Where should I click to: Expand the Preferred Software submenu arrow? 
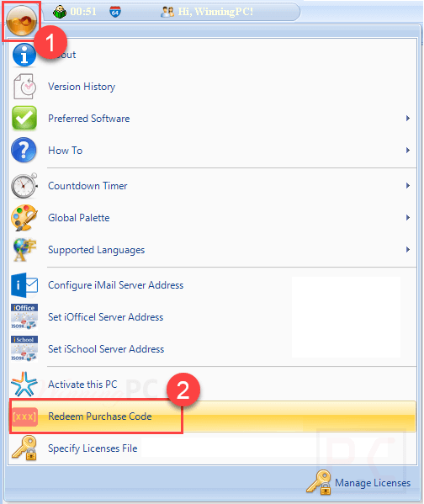(x=408, y=119)
